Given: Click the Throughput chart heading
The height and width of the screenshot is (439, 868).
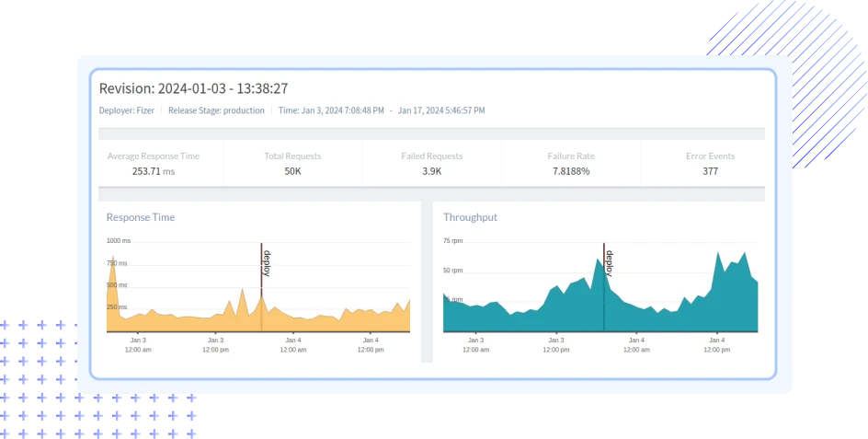Looking at the screenshot, I should click(470, 217).
